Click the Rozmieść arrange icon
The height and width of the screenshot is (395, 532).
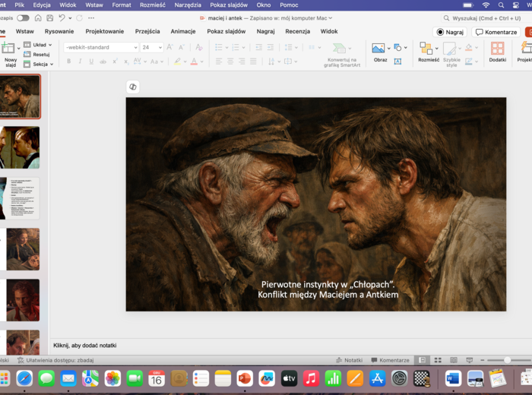click(426, 49)
